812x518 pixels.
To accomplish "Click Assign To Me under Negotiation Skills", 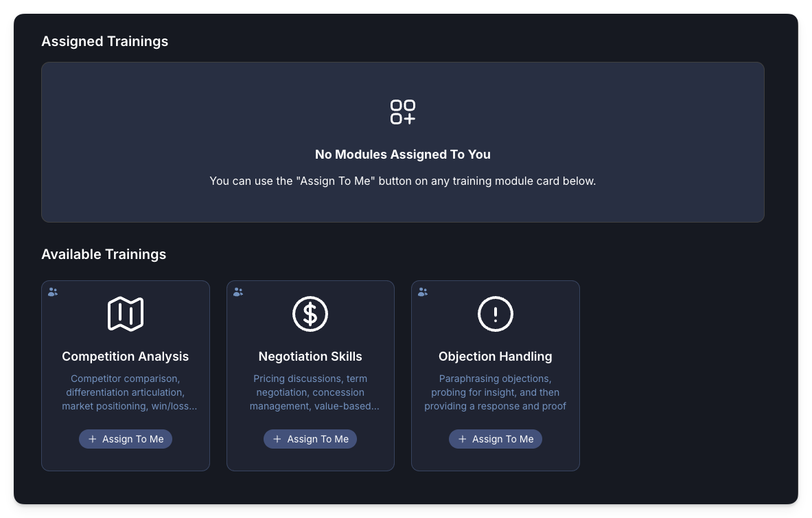I will 310,438.
